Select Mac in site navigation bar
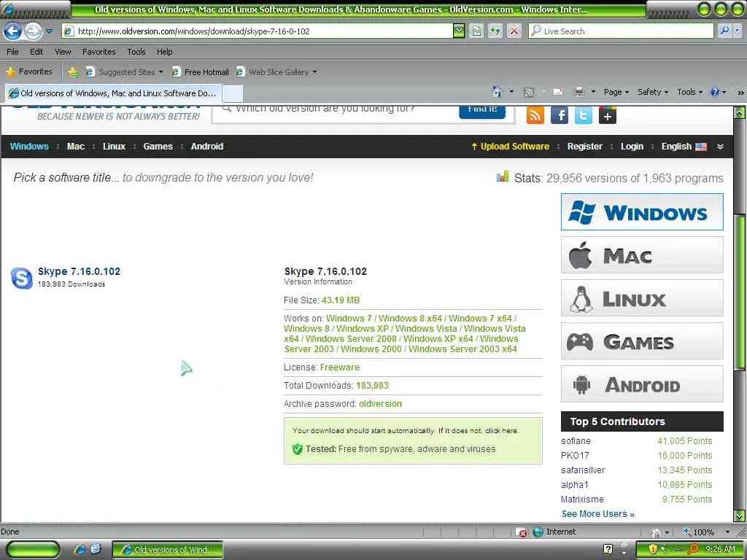The image size is (747, 560). click(76, 147)
